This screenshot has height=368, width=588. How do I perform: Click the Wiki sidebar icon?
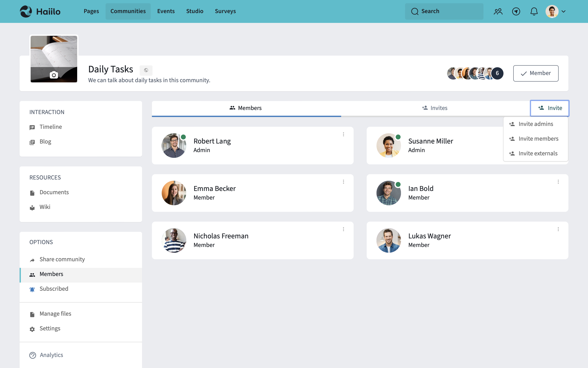(x=32, y=208)
